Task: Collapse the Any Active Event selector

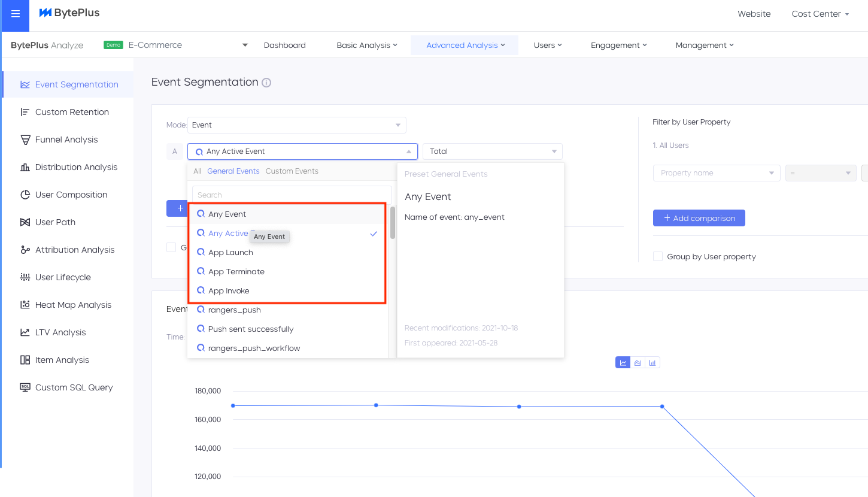Action: coord(302,151)
